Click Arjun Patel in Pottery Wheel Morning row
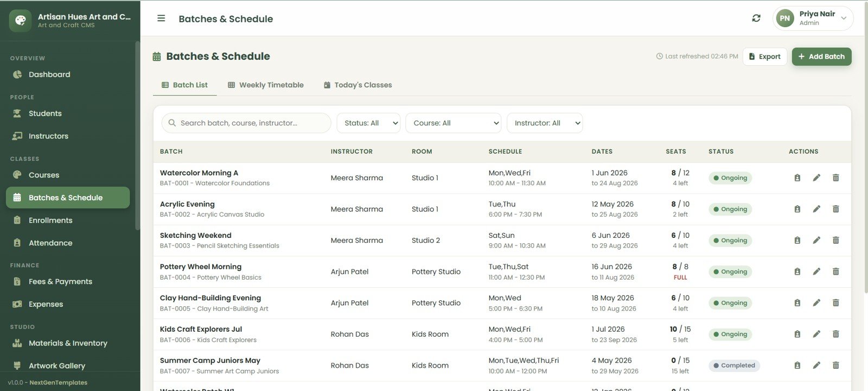Image resolution: width=868 pixels, height=391 pixels. pyautogui.click(x=349, y=272)
